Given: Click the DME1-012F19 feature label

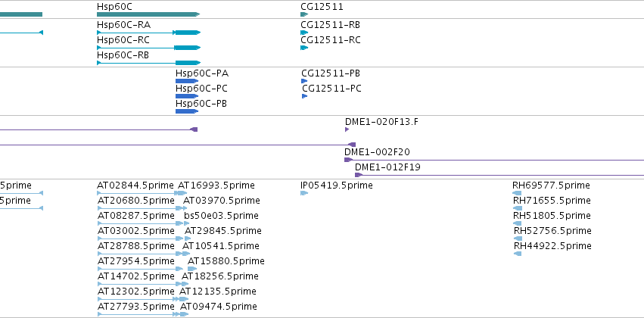Looking at the screenshot, I should pos(387,167).
